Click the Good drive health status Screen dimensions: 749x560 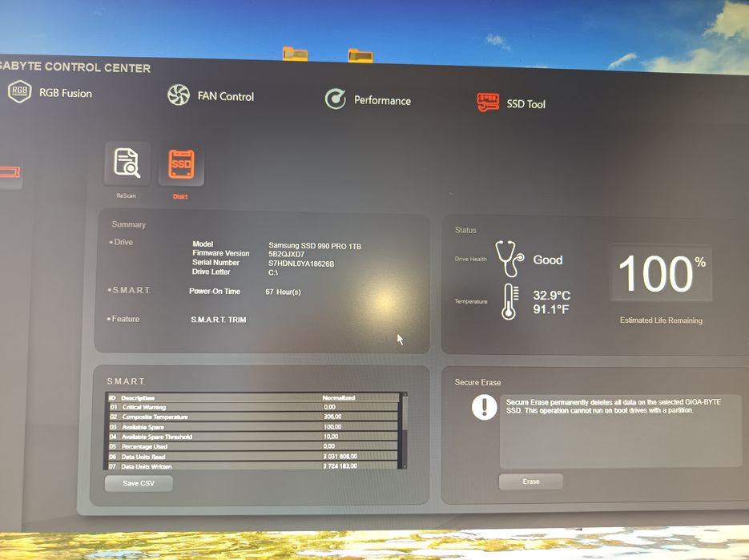(x=548, y=260)
